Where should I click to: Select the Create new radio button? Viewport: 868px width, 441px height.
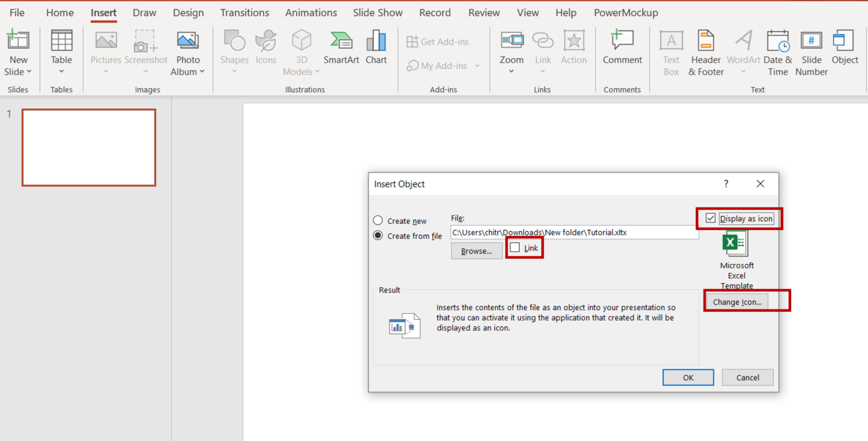pos(377,221)
